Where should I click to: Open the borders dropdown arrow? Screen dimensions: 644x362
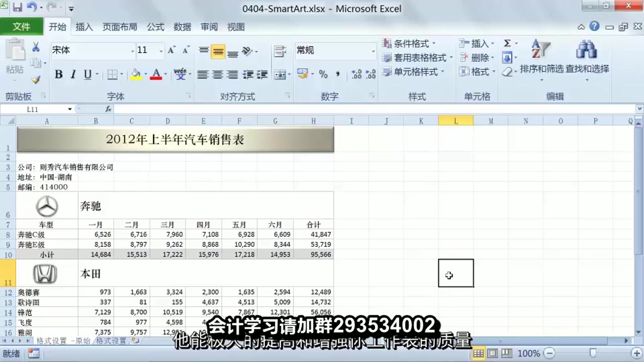click(x=122, y=75)
